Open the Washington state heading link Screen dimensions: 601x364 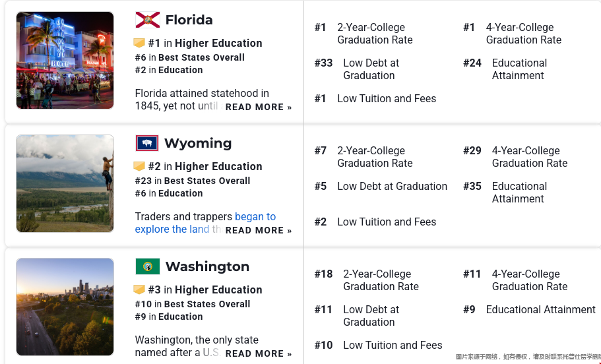(x=207, y=266)
